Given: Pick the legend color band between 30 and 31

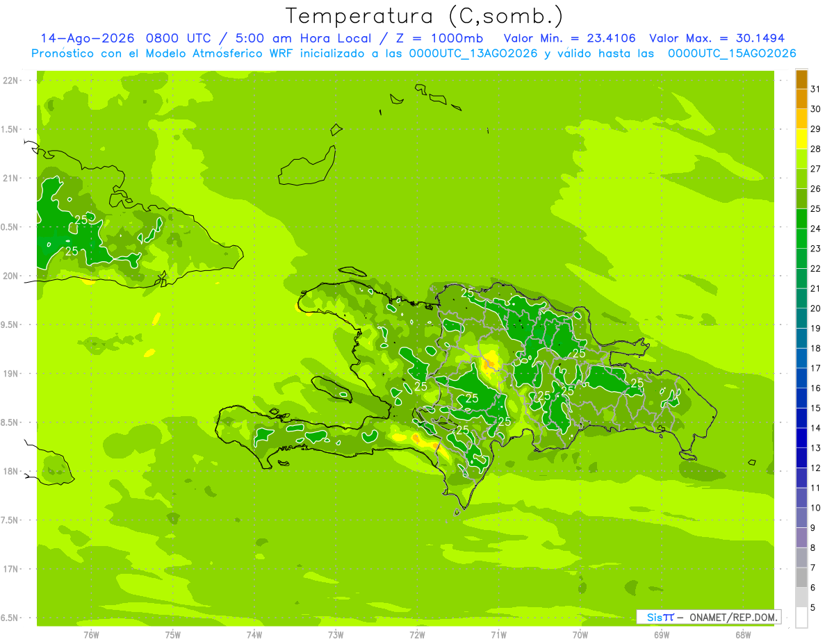Looking at the screenshot, I should 801,99.
